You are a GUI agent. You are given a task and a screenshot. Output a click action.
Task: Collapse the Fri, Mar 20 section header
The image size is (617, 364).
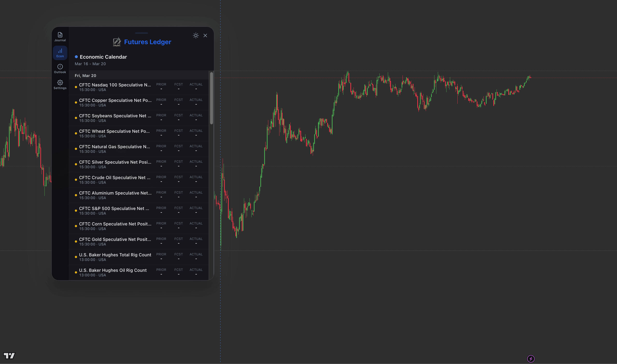point(85,76)
